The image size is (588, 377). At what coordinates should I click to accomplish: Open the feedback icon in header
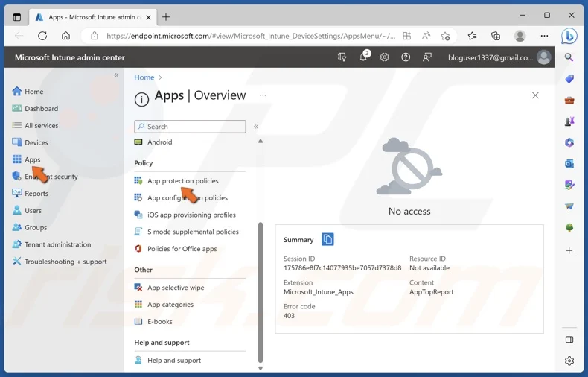(426, 57)
